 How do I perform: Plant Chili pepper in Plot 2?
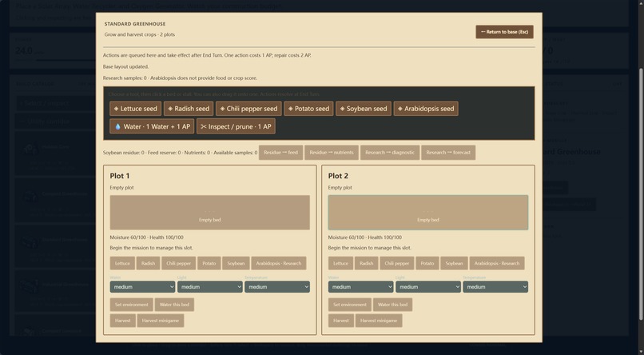click(397, 263)
